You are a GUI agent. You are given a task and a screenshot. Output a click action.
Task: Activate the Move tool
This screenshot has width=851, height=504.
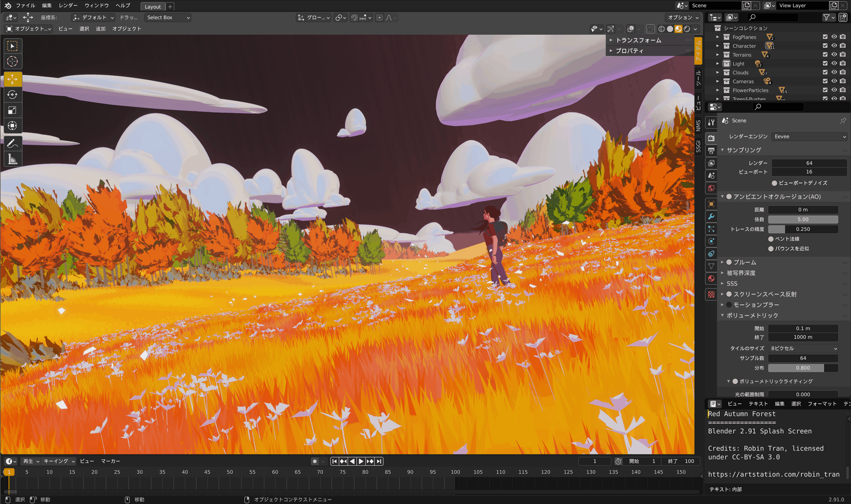(12, 79)
